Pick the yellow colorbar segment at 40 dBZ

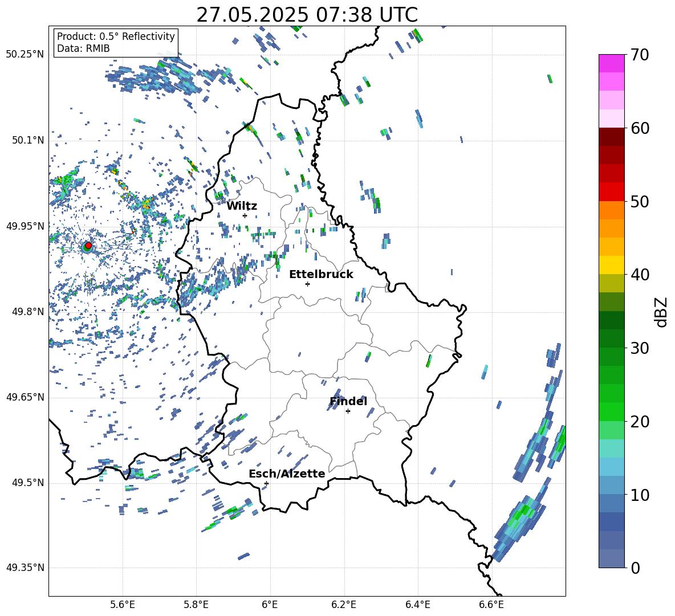(x=611, y=266)
